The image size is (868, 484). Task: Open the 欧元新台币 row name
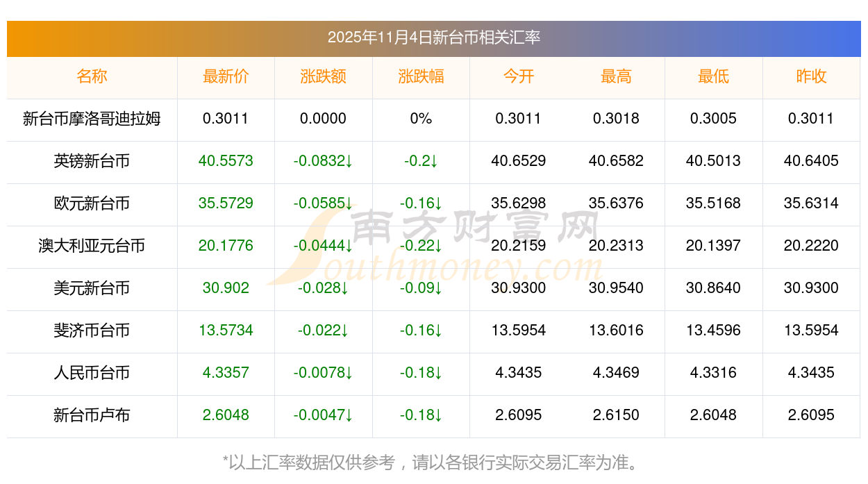click(92, 203)
